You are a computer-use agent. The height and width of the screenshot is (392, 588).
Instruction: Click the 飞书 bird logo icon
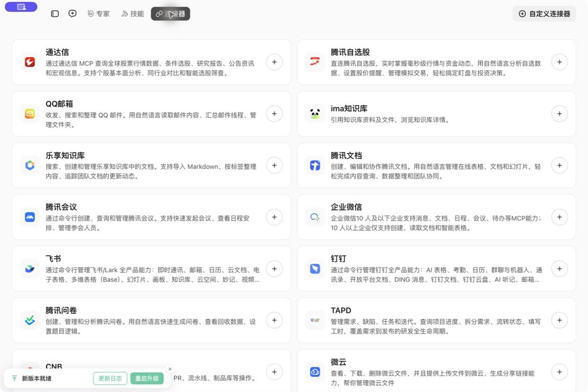(30, 268)
